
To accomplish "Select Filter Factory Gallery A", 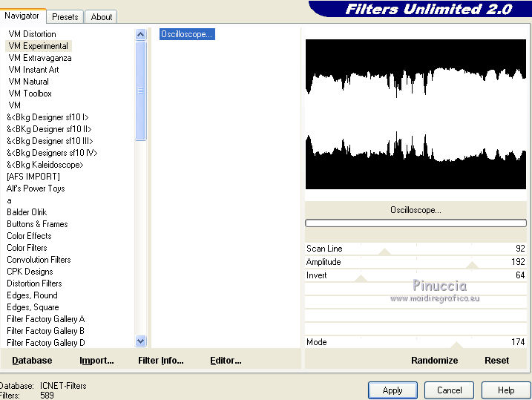I will [45, 319].
